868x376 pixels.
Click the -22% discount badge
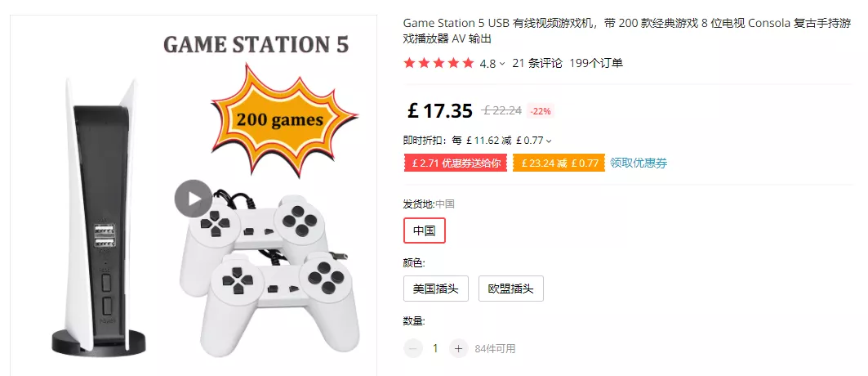point(540,110)
